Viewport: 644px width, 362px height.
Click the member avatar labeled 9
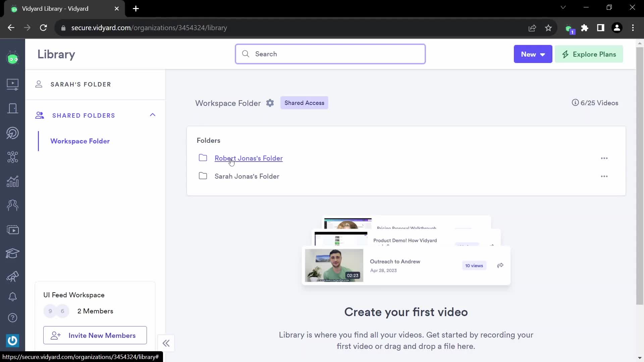pos(50,311)
